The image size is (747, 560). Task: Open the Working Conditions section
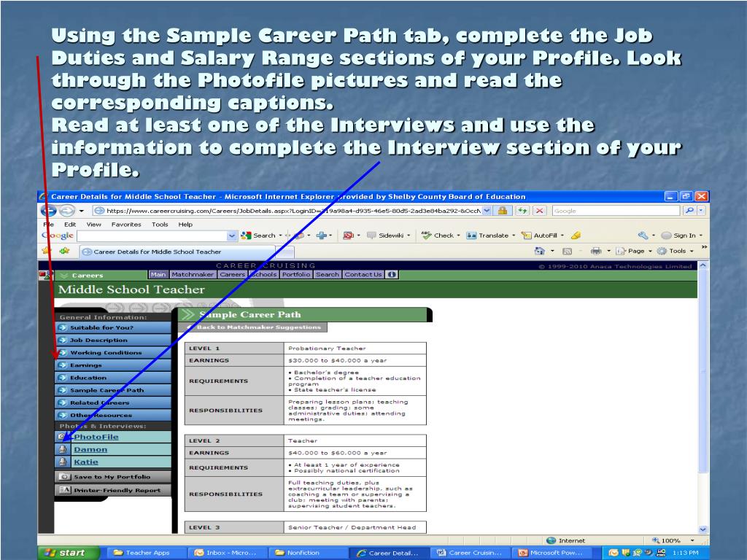(113, 352)
